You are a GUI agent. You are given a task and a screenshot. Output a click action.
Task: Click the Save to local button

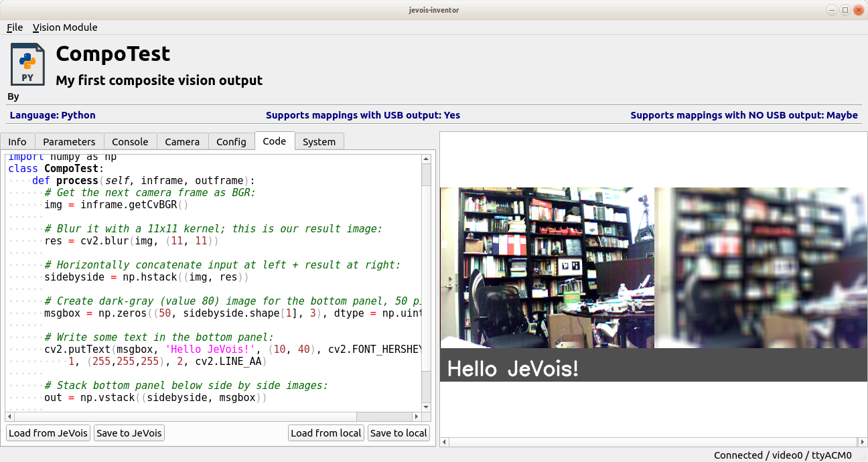coord(399,433)
